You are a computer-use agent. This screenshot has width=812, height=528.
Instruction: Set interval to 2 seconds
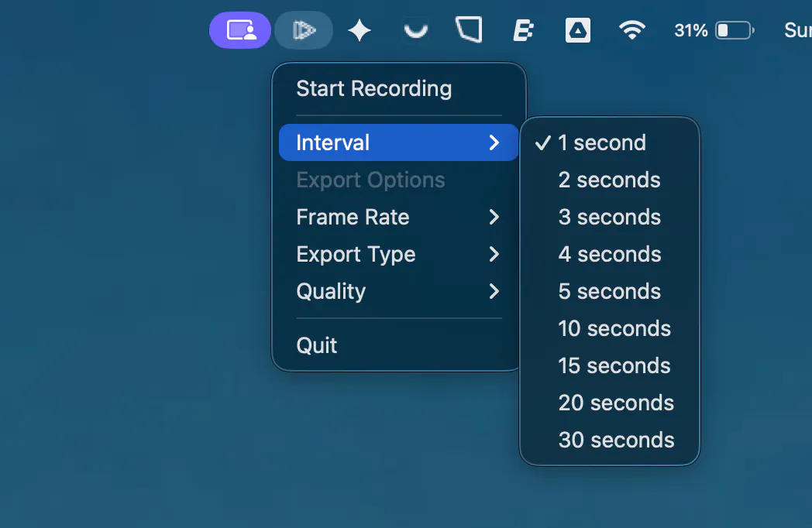(610, 180)
